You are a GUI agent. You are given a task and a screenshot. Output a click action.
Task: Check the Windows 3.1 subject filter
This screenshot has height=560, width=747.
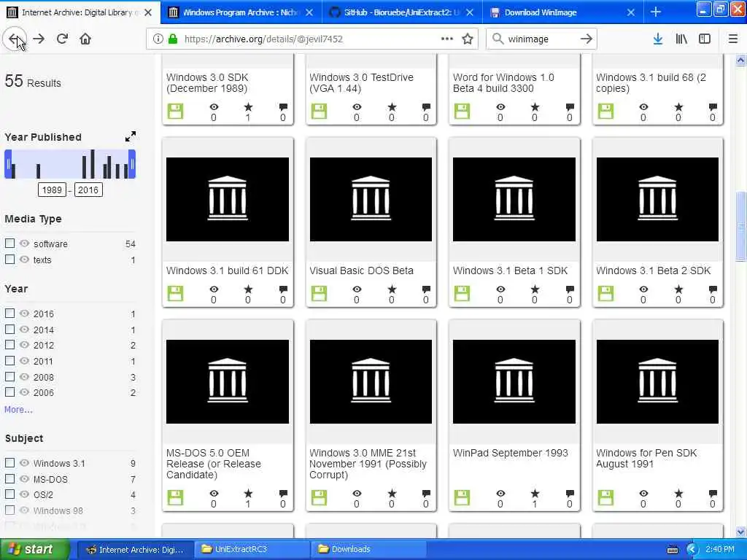[x=9, y=463]
